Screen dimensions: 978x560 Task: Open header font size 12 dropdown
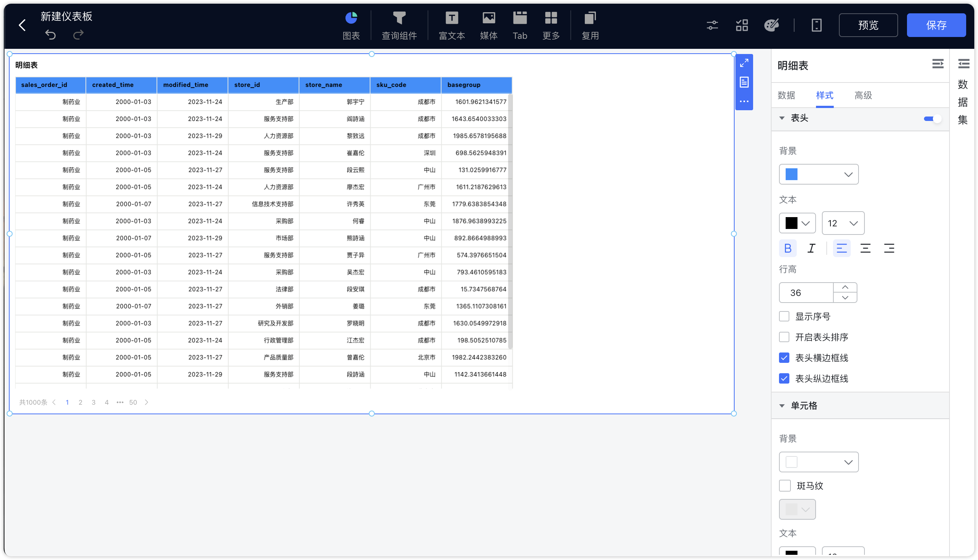coord(843,223)
